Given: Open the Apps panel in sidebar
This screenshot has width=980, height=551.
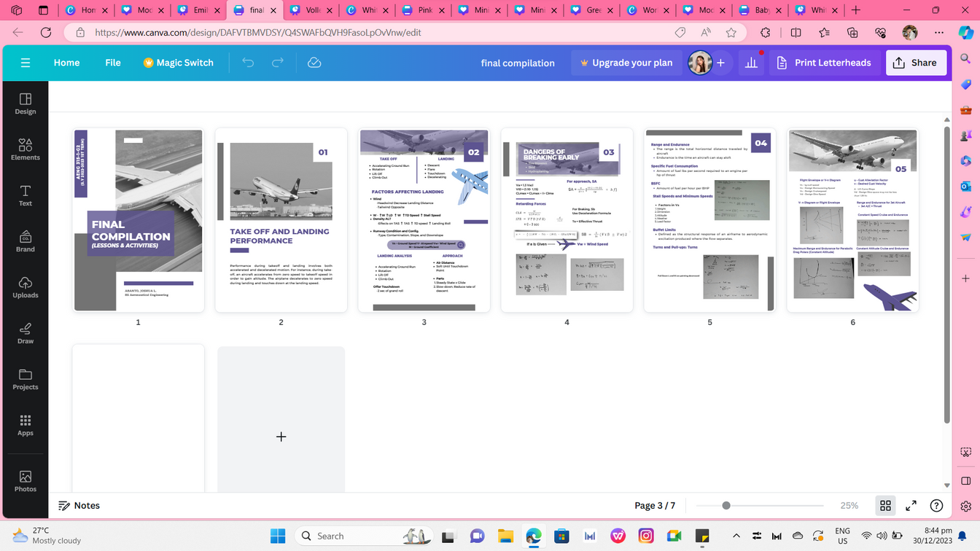Looking at the screenshot, I should point(25,425).
